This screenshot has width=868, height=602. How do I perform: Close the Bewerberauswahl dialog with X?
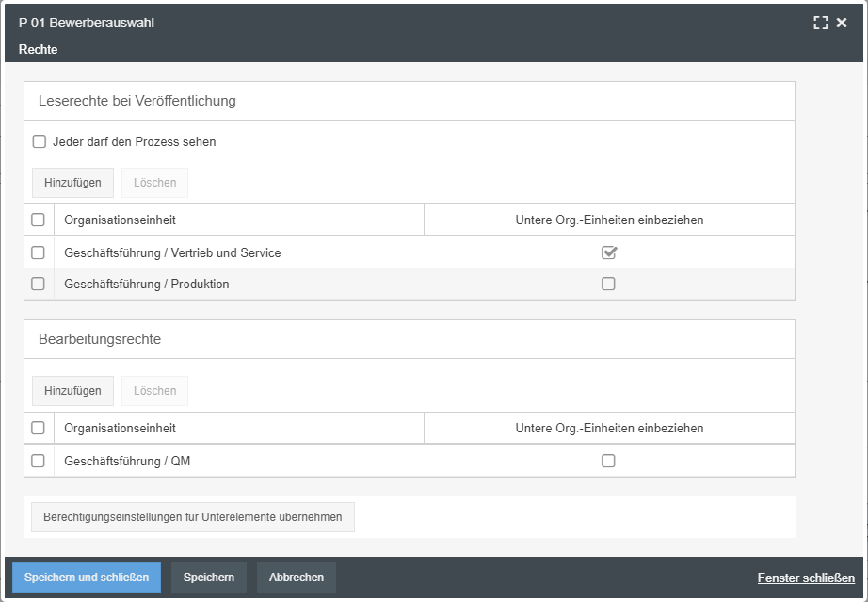842,23
